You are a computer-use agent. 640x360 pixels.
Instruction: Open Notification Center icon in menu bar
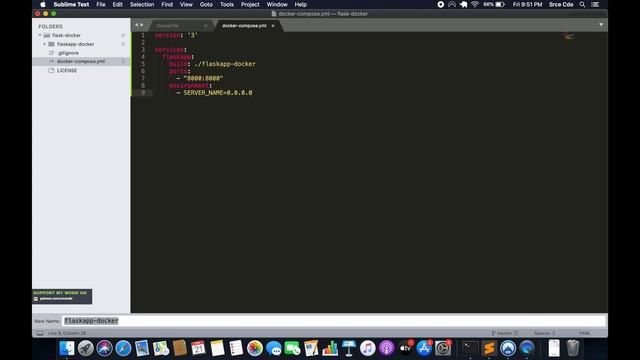point(596,4)
